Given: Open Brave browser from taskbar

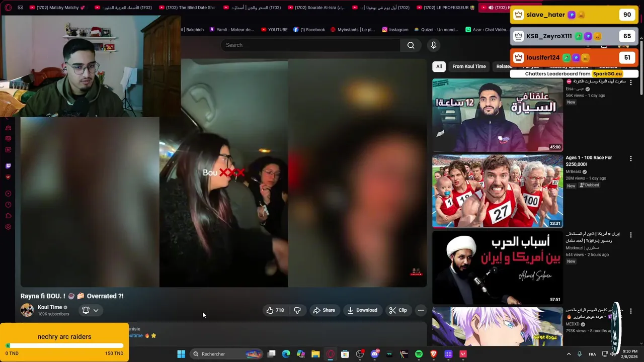Looking at the screenshot, I should (x=434, y=354).
